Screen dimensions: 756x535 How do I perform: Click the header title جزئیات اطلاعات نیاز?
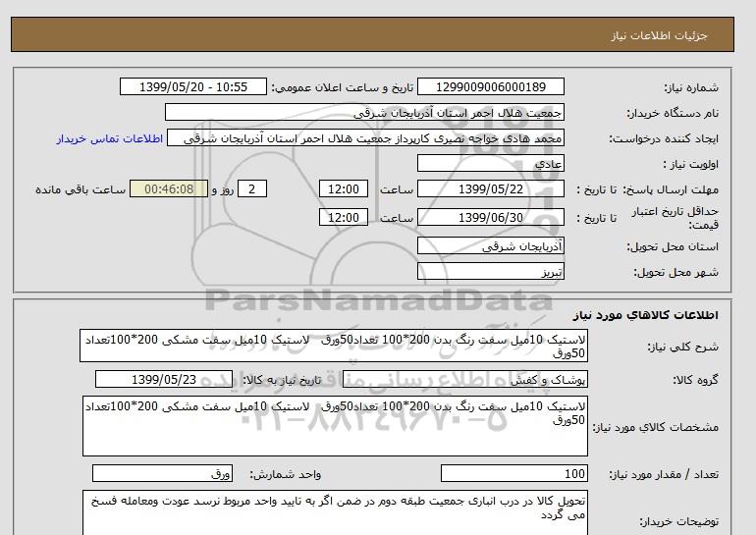659,35
